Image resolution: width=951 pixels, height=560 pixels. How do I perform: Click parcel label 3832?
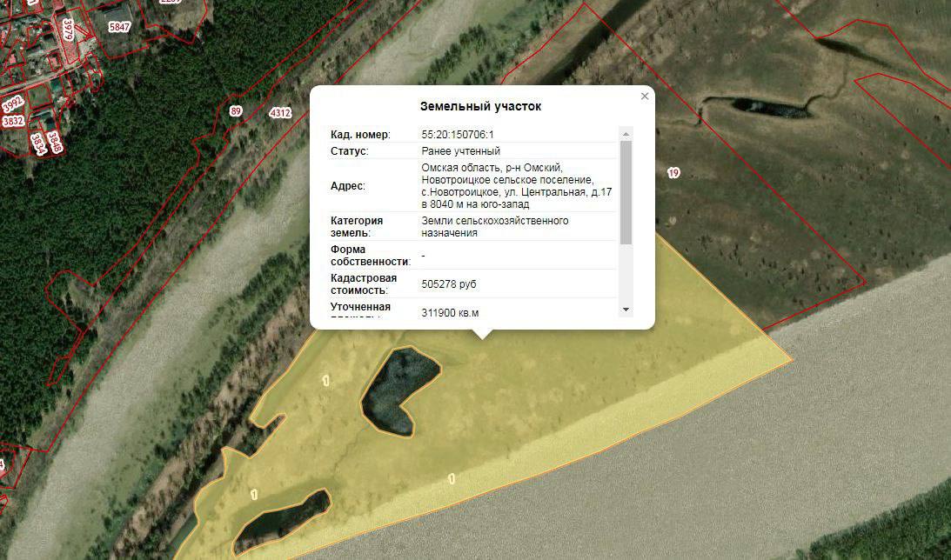(13, 121)
